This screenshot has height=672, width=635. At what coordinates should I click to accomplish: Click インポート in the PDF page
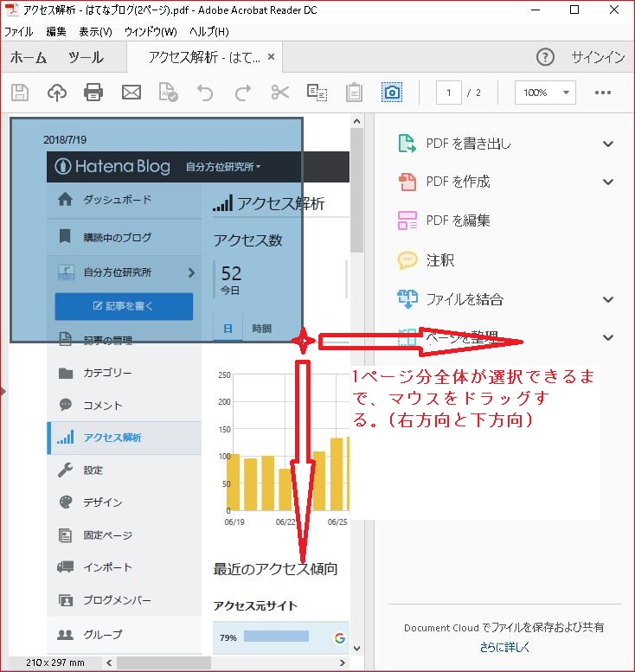point(107,567)
